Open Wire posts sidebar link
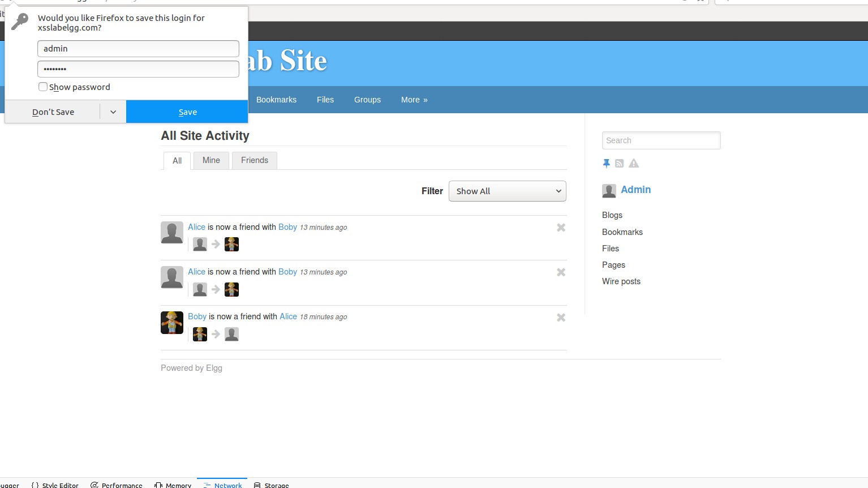868x488 pixels. tap(621, 281)
